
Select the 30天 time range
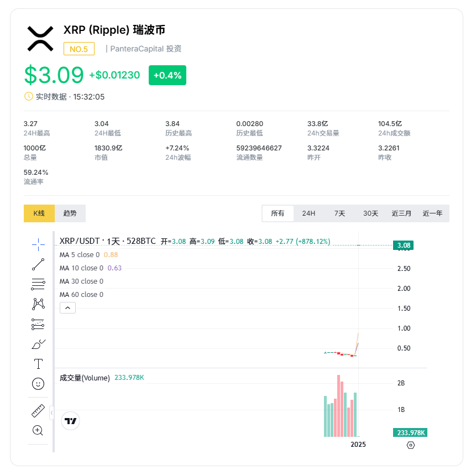370,213
